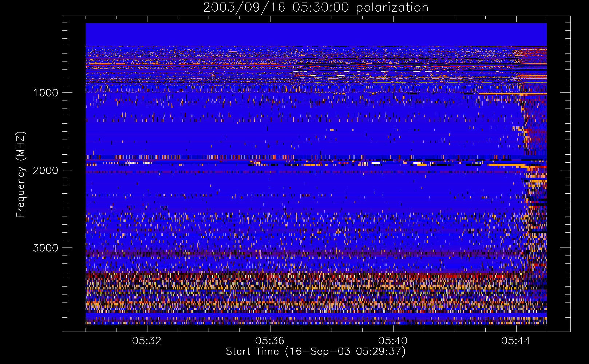
Task: Click the 05:32 time tick label
Action: click(147, 341)
